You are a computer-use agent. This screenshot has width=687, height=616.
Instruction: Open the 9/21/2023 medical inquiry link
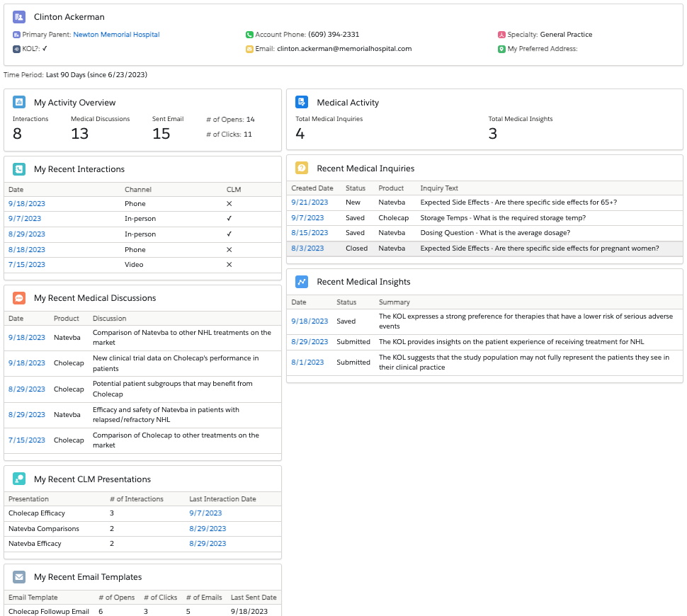coord(310,203)
